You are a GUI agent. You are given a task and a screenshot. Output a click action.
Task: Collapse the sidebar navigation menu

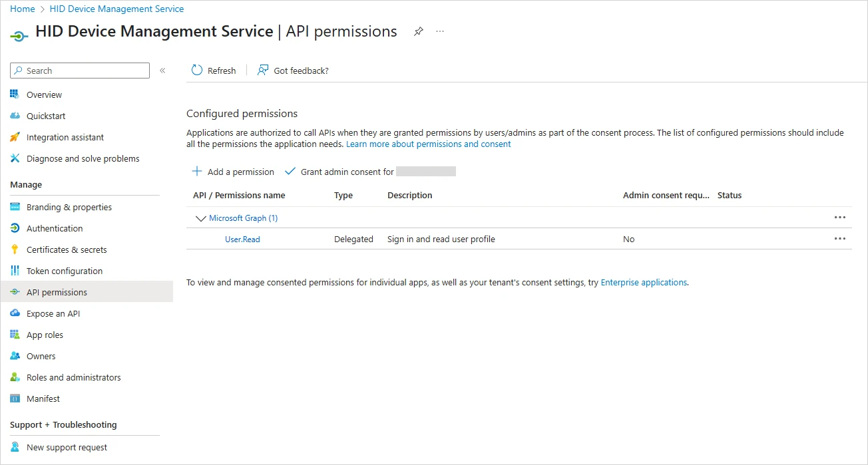[x=162, y=71]
